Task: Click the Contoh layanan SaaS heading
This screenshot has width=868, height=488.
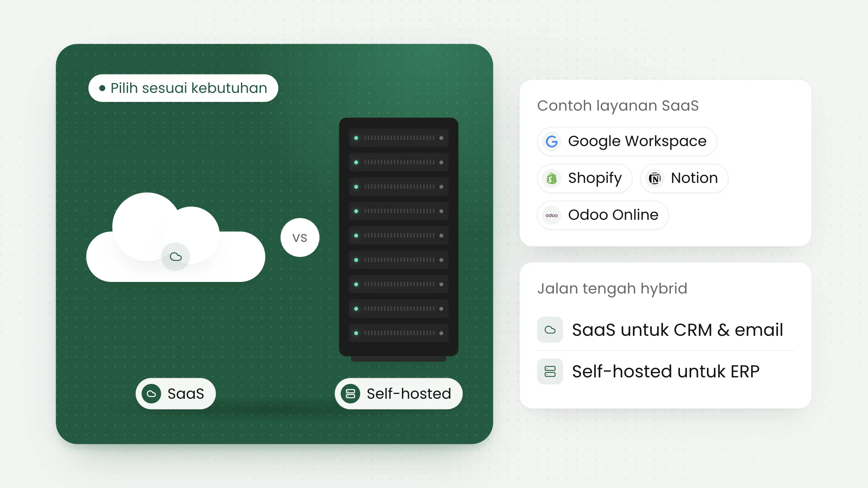Action: click(x=618, y=106)
